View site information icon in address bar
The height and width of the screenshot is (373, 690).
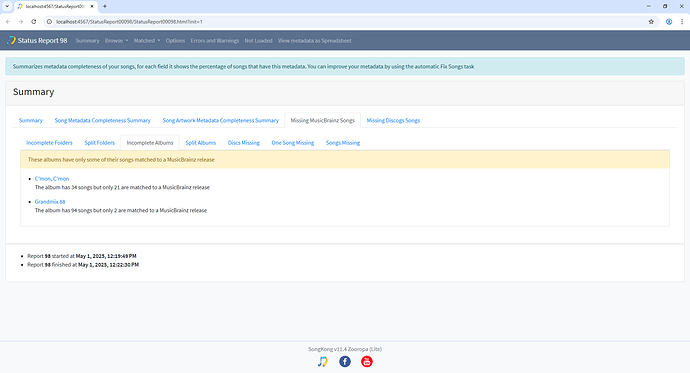pos(49,22)
